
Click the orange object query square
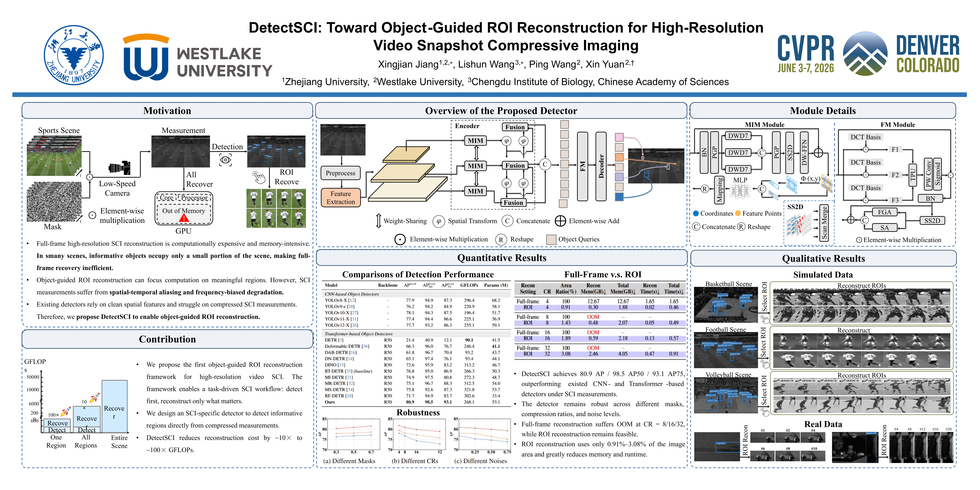[619, 157]
